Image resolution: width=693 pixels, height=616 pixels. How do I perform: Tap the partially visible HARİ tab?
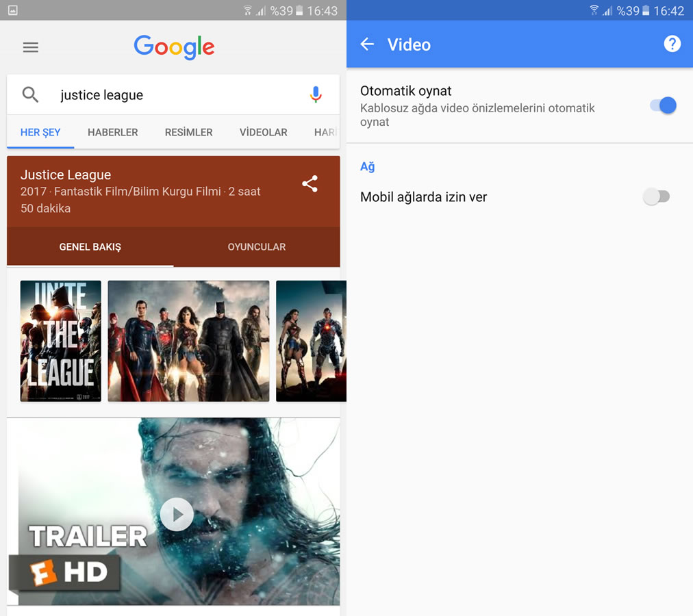(x=326, y=132)
